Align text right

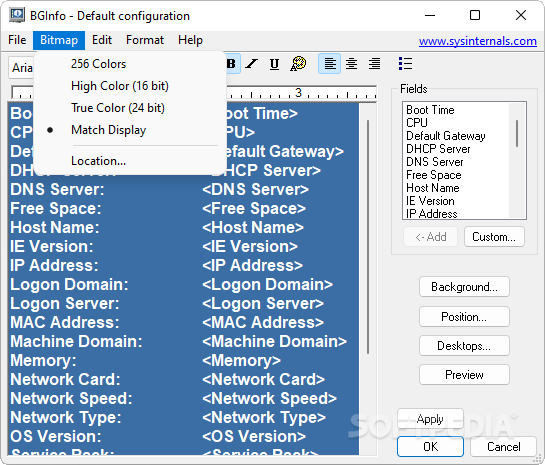click(374, 64)
